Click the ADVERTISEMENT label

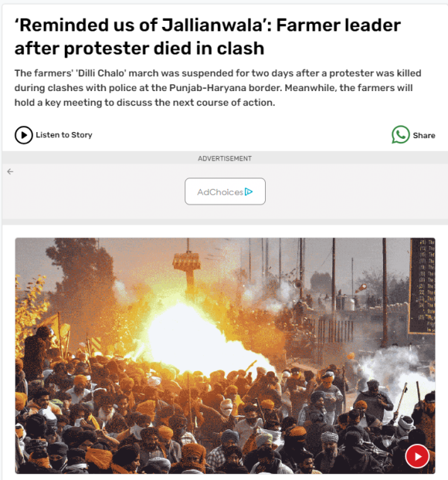[225, 158]
